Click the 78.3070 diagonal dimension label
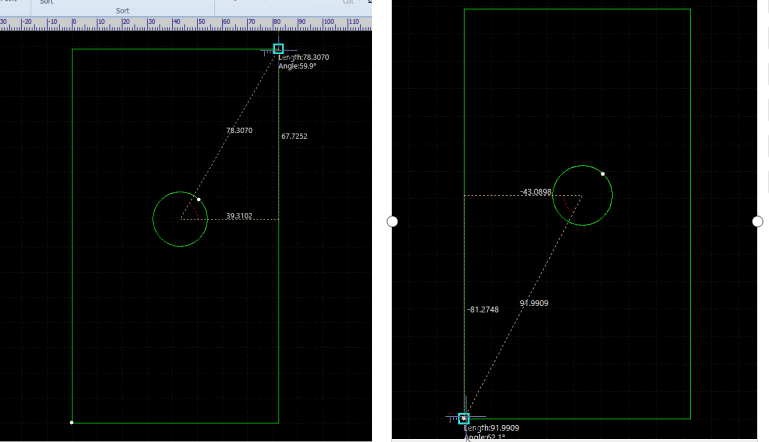Screen dimensions: 769x442 tap(239, 130)
